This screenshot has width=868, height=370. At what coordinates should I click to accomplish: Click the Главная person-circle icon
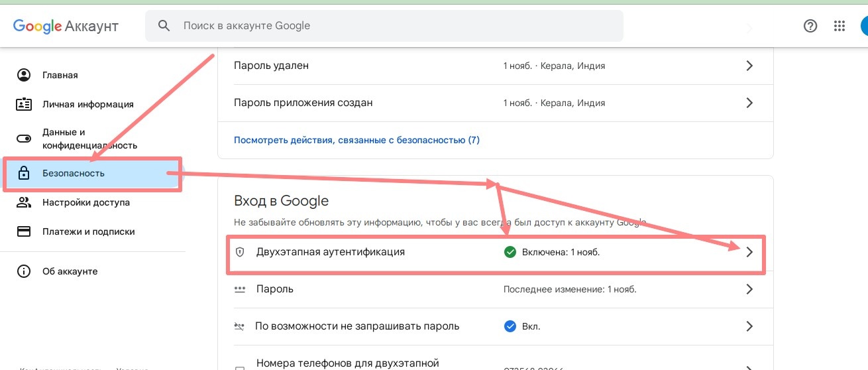24,75
